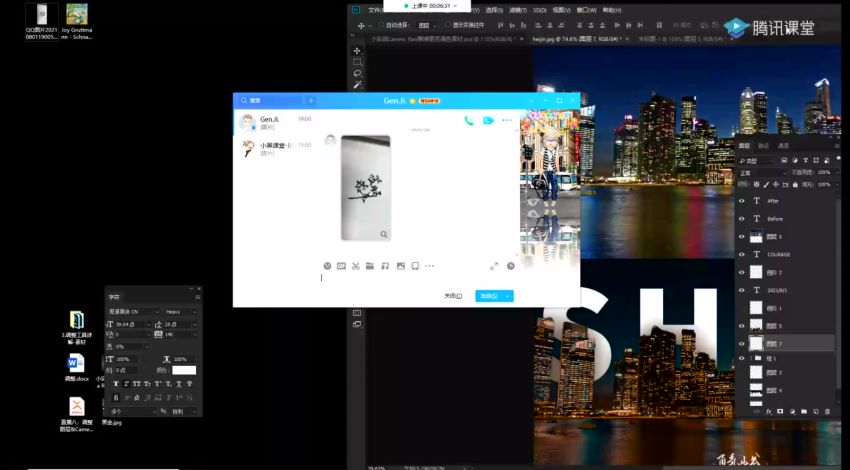850x470 pixels.
Task: Toggle visibility of 2021/8/1 text layer
Action: tap(742, 290)
